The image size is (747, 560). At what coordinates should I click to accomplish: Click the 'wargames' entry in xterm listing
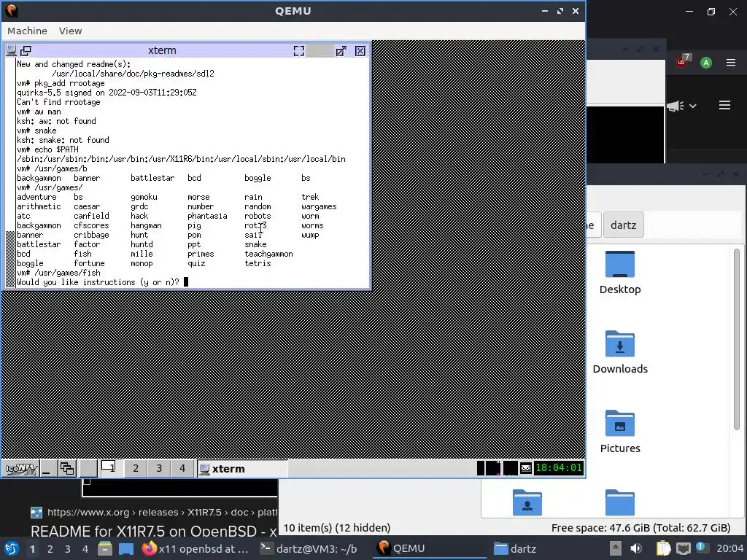[x=319, y=206]
